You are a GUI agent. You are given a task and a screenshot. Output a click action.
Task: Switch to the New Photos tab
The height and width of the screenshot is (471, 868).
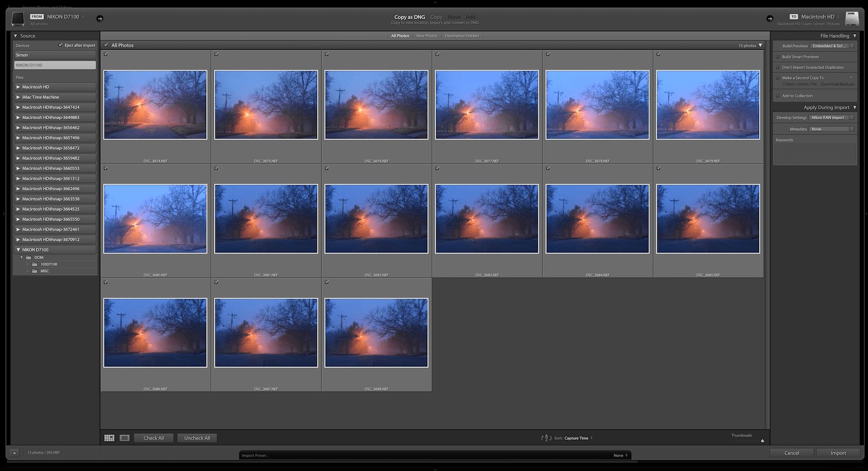[427, 35]
